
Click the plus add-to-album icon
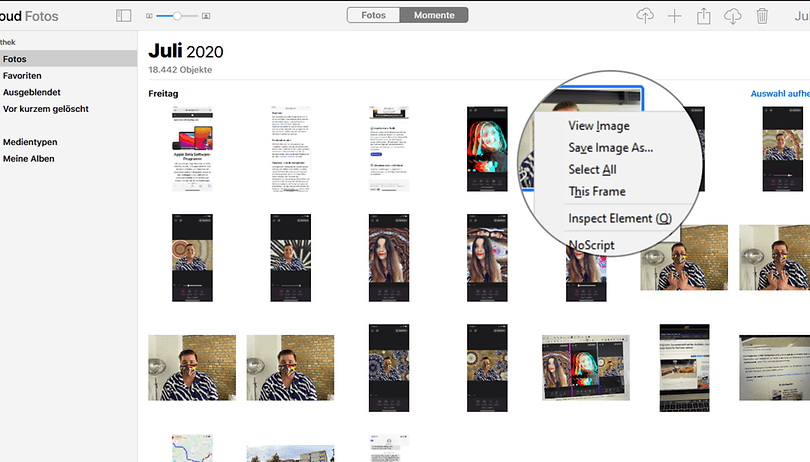click(674, 16)
